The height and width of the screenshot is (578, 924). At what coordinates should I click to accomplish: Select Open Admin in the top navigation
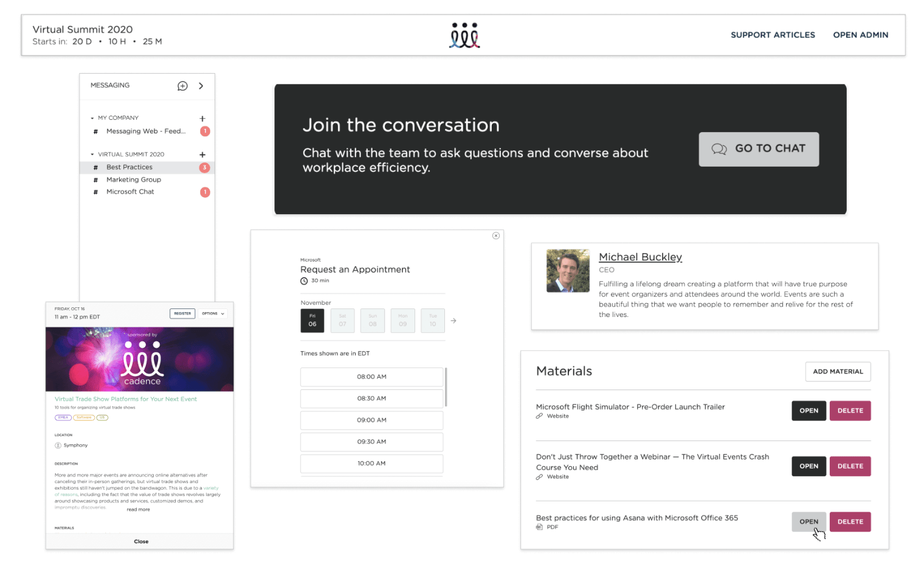click(x=860, y=35)
